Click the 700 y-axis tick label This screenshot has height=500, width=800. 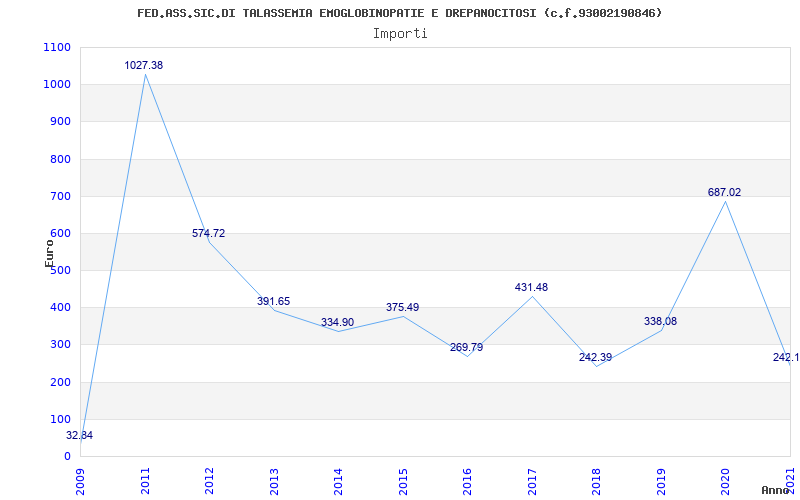(x=61, y=196)
